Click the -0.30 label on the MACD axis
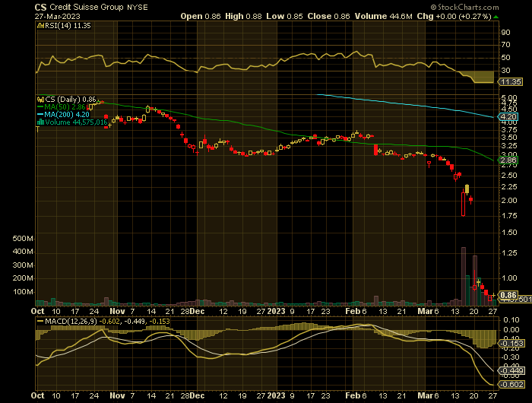The width and height of the screenshot is (532, 403). (x=510, y=357)
